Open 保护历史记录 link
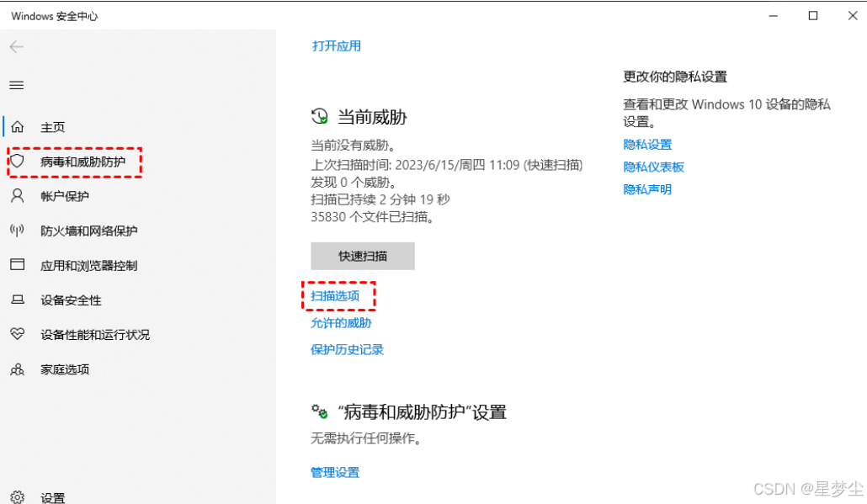This screenshot has width=867, height=504. pyautogui.click(x=348, y=349)
